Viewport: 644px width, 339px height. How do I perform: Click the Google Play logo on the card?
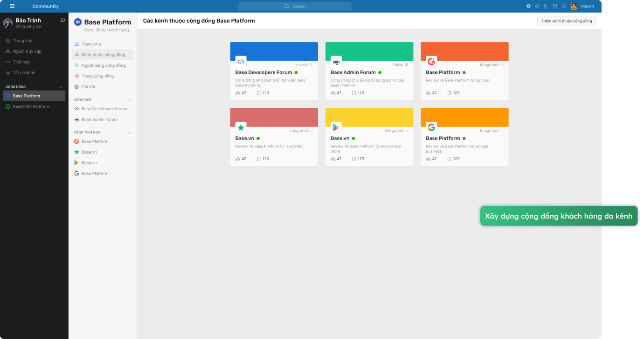(x=336, y=127)
